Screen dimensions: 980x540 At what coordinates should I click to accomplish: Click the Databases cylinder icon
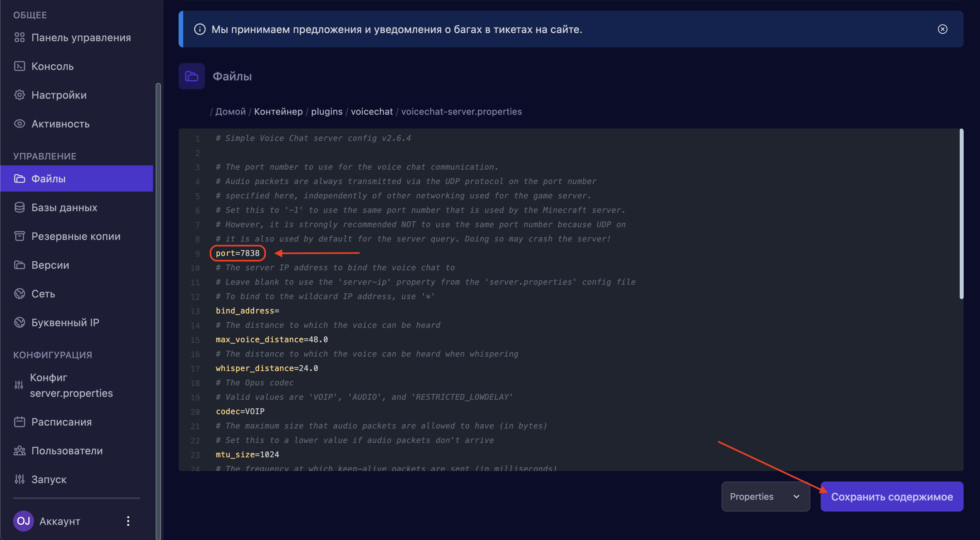(x=19, y=207)
